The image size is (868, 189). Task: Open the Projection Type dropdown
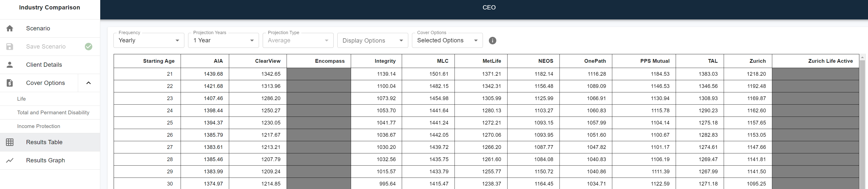click(298, 41)
